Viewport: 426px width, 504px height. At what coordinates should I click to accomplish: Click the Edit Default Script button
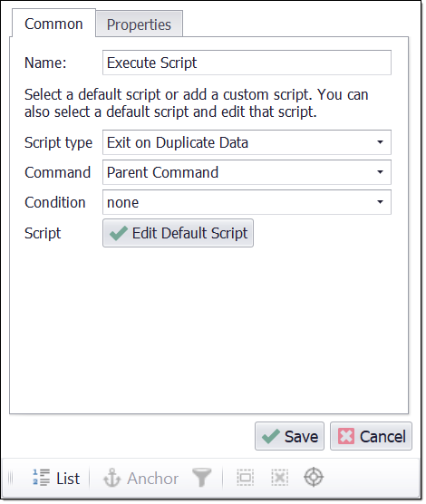coord(178,233)
